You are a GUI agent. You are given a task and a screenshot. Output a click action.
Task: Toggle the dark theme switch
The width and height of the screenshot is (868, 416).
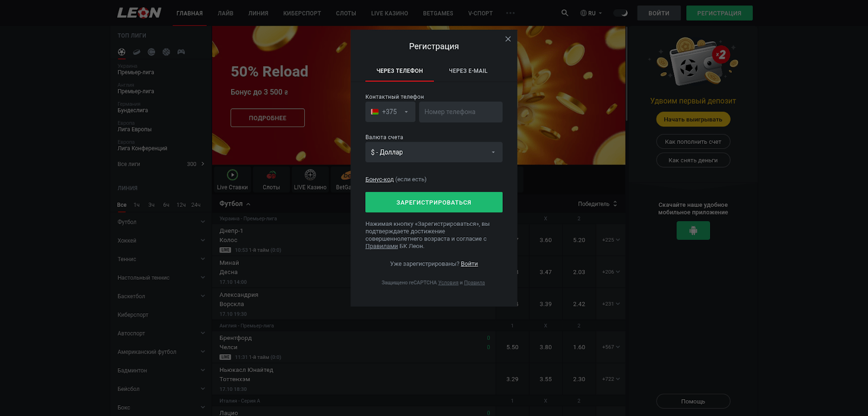tap(620, 13)
